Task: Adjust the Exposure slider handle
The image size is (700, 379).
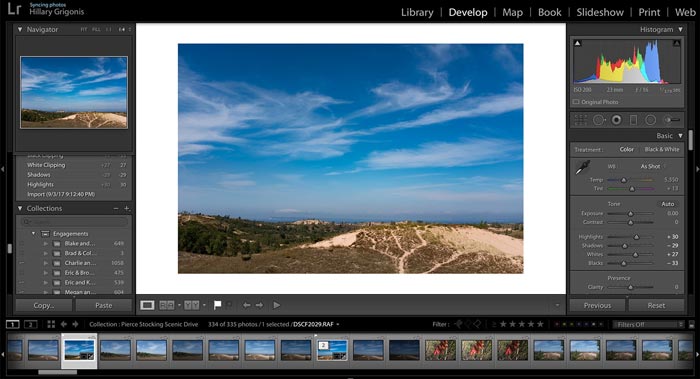Action: coord(630,214)
